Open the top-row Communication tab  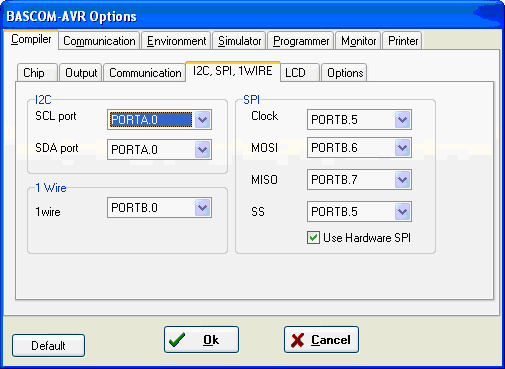[99, 41]
